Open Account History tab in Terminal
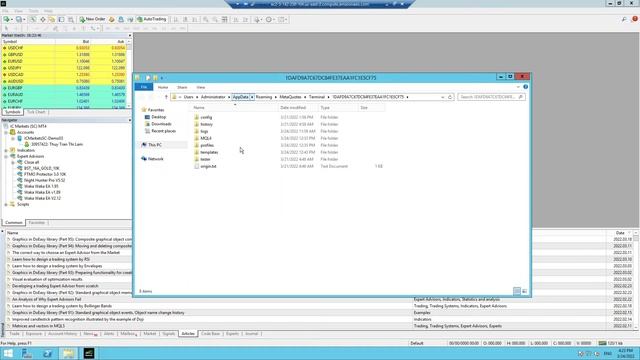 coord(62,334)
